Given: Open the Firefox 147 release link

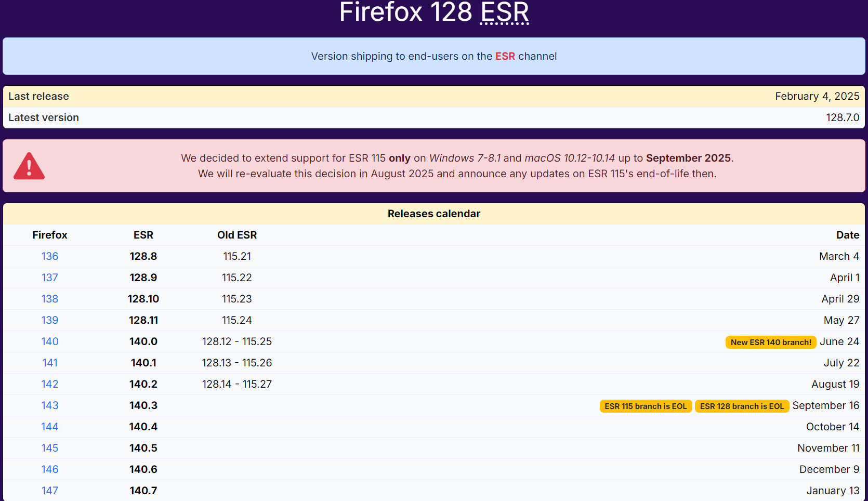Looking at the screenshot, I should pyautogui.click(x=50, y=491).
